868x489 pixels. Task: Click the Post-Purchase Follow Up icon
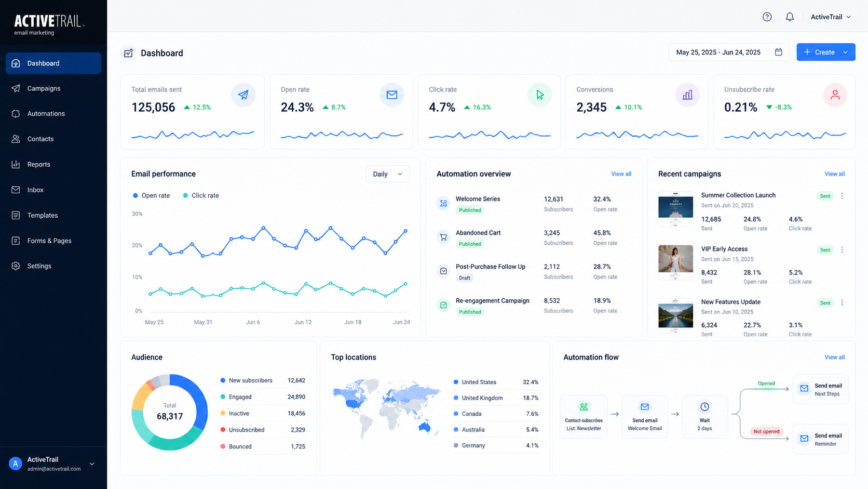[443, 271]
